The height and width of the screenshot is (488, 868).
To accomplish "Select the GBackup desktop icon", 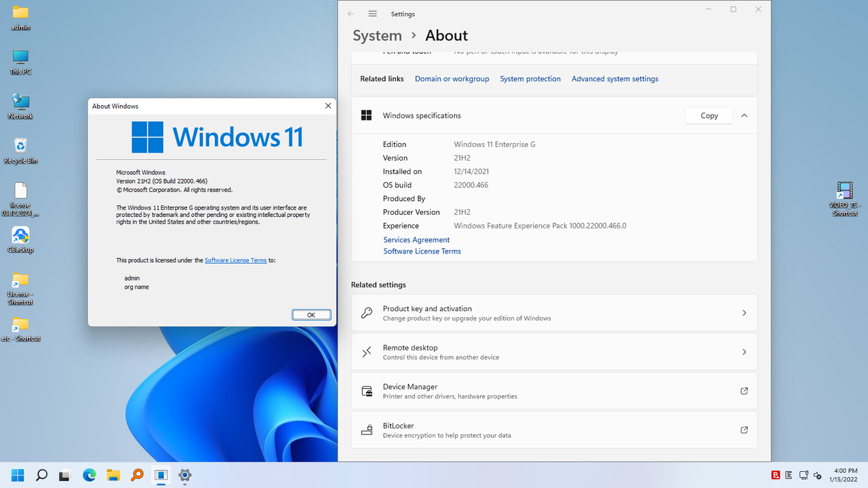I will click(21, 240).
